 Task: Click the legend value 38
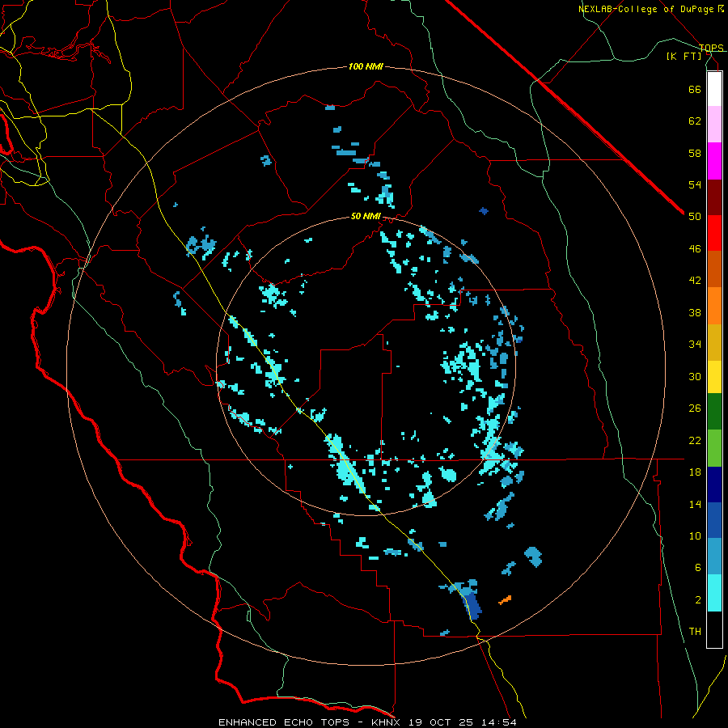point(695,312)
